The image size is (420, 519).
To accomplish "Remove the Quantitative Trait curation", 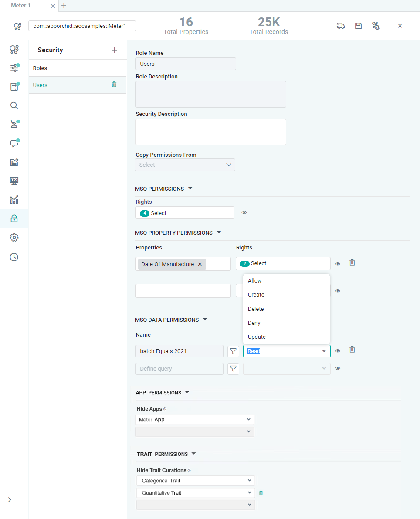I will coord(261,493).
